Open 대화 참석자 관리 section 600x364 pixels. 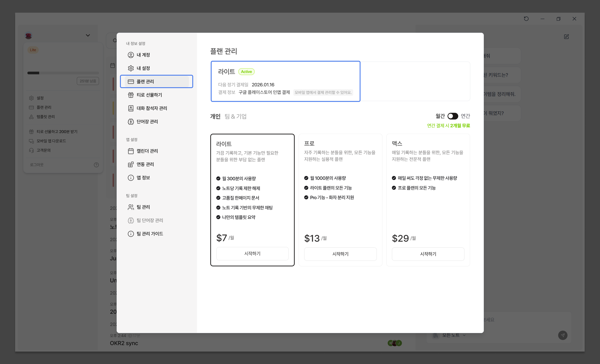[152, 108]
